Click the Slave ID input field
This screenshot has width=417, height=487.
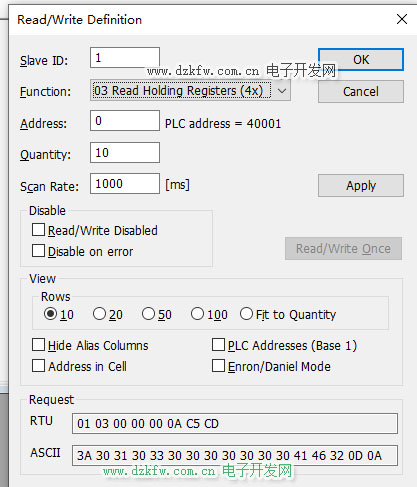(x=125, y=58)
